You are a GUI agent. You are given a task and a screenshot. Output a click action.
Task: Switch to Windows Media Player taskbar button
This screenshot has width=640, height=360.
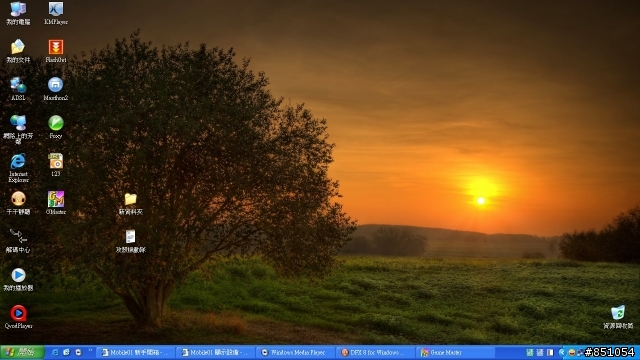point(296,352)
